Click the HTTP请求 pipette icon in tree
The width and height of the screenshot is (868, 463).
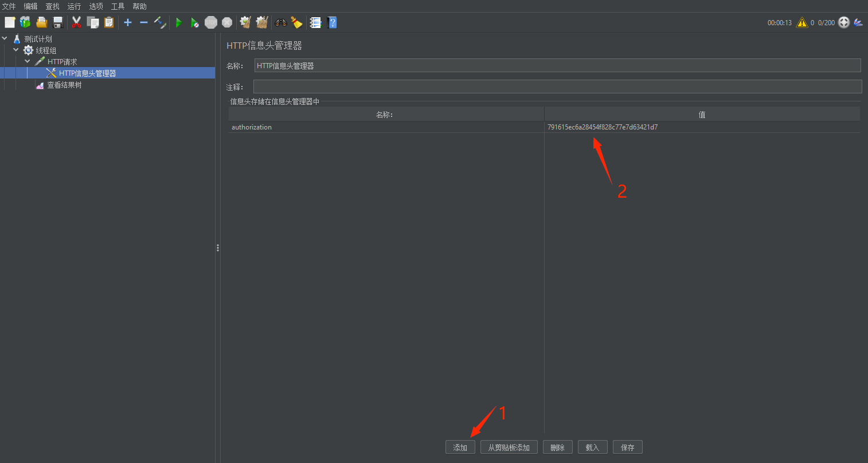click(x=40, y=62)
